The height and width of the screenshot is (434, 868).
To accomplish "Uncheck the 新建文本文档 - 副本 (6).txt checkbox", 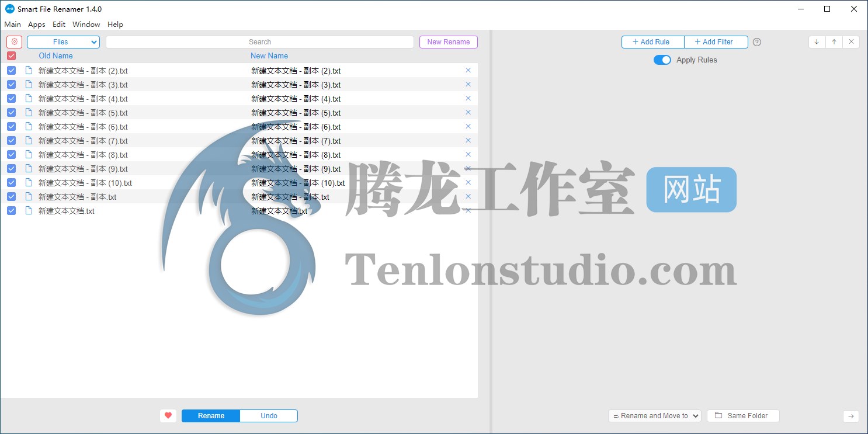I will coord(11,126).
